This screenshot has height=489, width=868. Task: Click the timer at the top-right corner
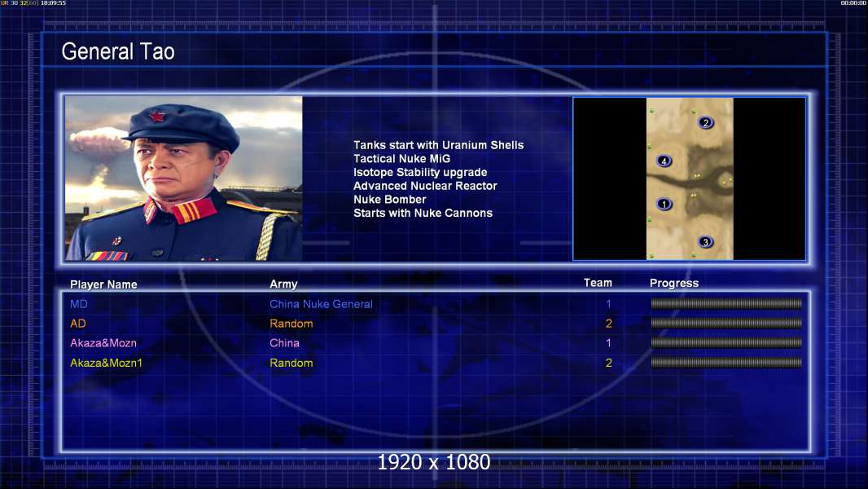point(853,3)
